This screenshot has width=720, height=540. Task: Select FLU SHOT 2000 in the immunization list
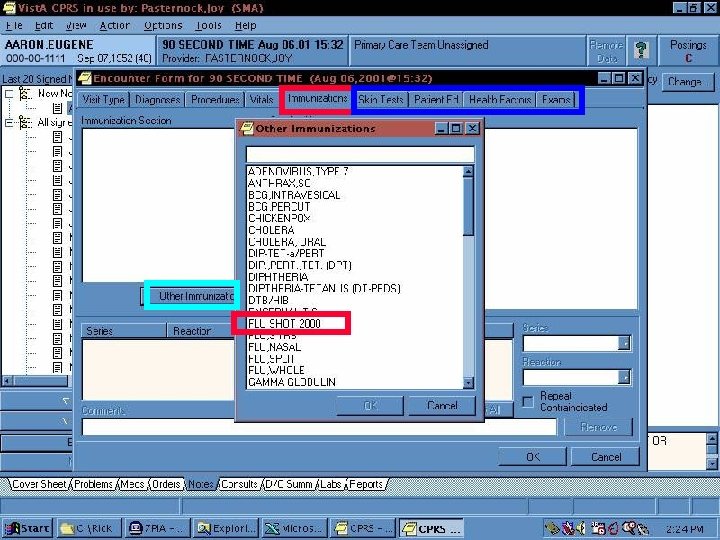click(285, 323)
